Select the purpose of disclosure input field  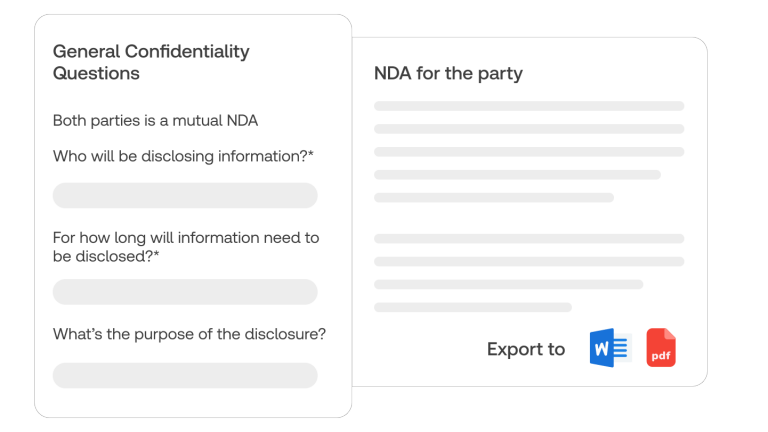pos(185,375)
